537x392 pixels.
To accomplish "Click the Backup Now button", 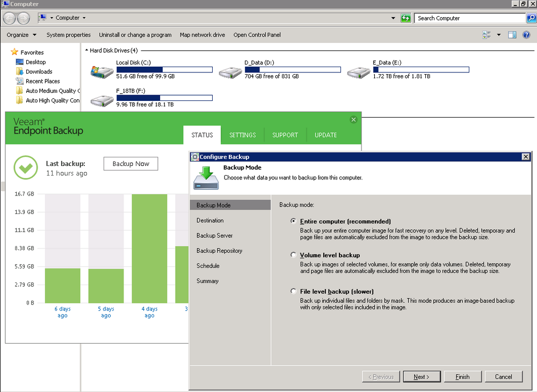I will 131,164.
